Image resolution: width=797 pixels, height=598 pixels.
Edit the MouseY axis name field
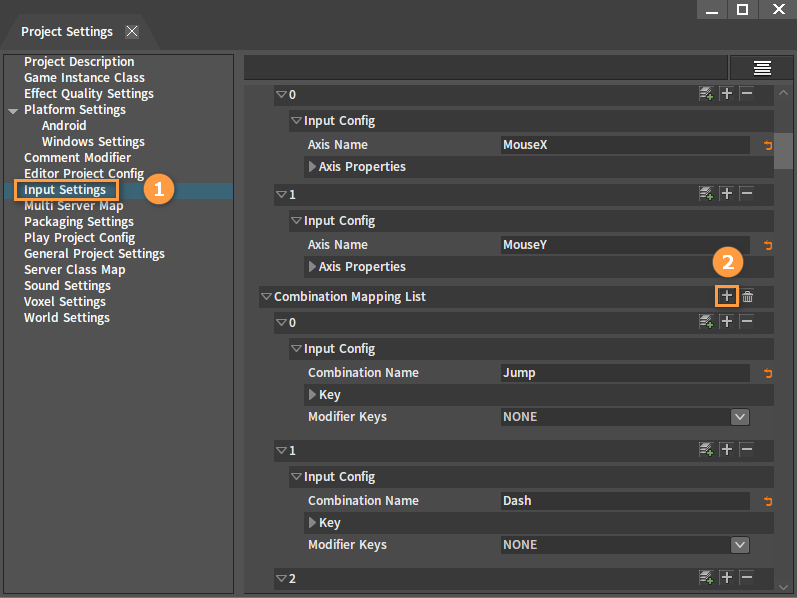[625, 245]
